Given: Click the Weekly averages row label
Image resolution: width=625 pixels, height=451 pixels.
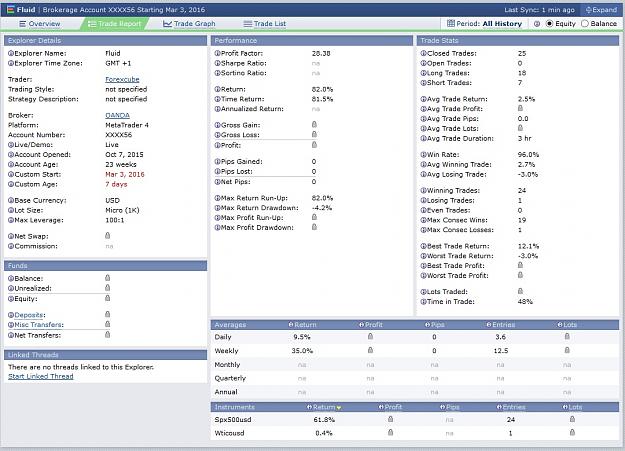Looking at the screenshot, I should (226, 351).
